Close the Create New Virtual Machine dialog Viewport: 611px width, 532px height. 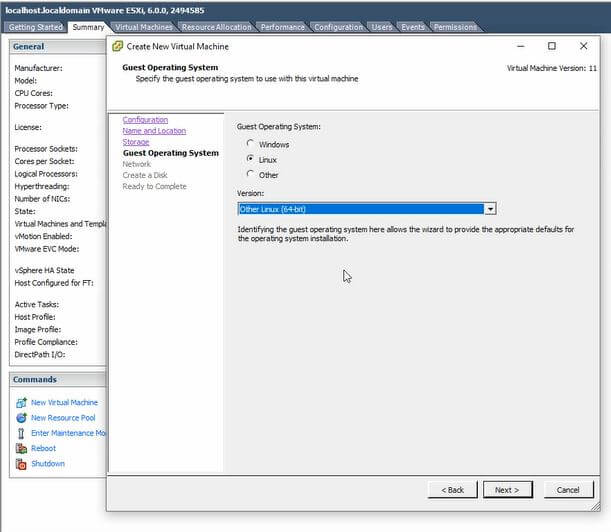[583, 46]
